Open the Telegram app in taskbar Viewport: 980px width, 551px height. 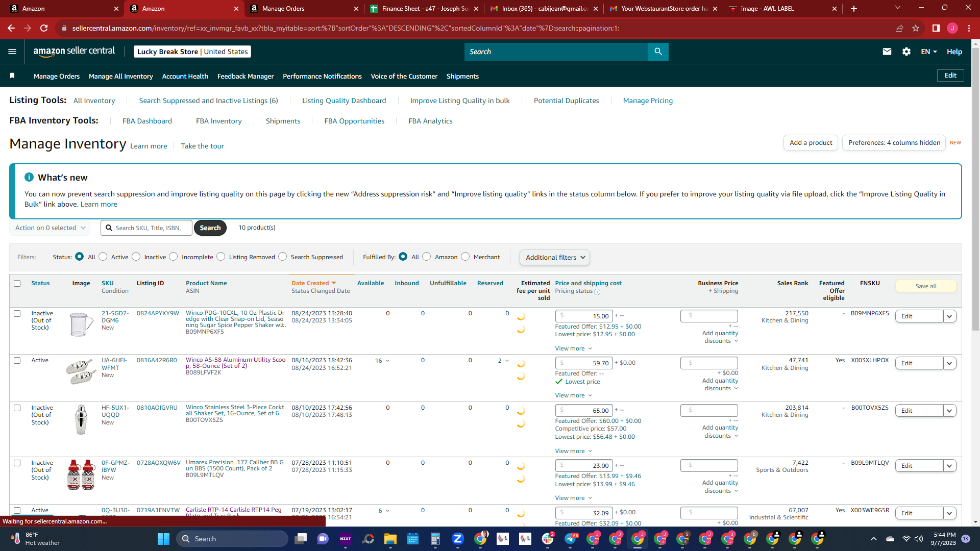pyautogui.click(x=570, y=539)
